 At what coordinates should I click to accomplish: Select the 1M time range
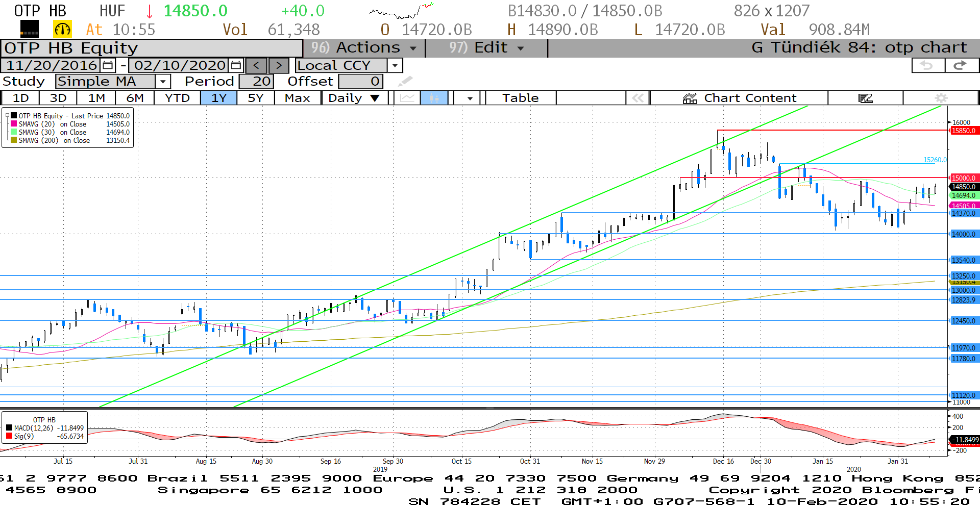click(96, 98)
